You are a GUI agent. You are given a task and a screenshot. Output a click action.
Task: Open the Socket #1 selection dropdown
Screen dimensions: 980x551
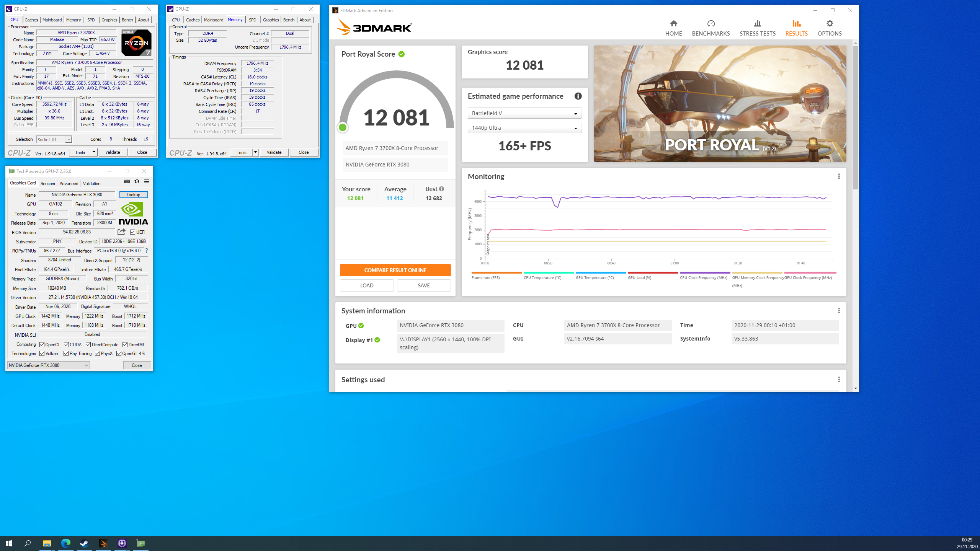point(54,140)
